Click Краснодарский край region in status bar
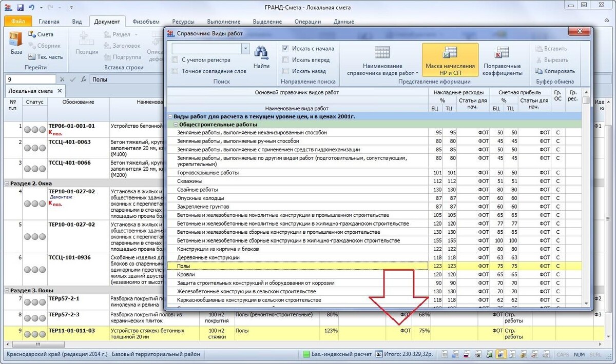The image size is (616, 364). click(x=56, y=354)
